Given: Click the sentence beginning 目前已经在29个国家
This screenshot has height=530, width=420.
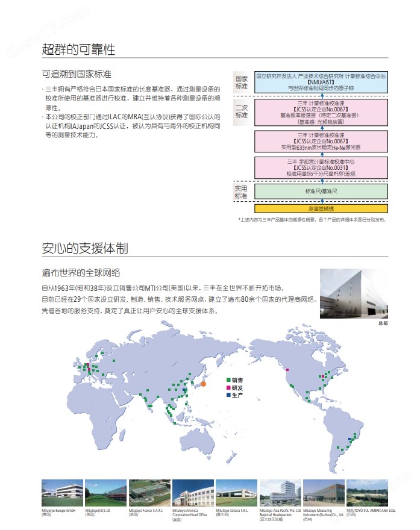Looking at the screenshot, I should coord(179,299).
